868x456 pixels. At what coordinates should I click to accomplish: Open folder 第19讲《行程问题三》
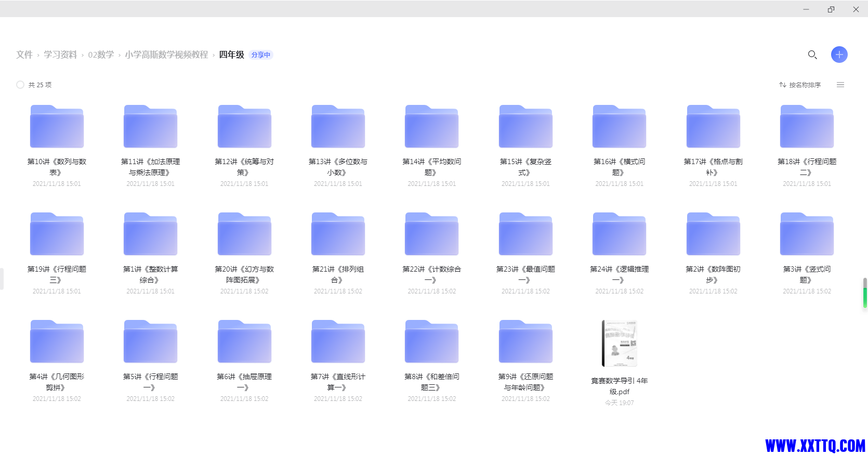pyautogui.click(x=57, y=234)
